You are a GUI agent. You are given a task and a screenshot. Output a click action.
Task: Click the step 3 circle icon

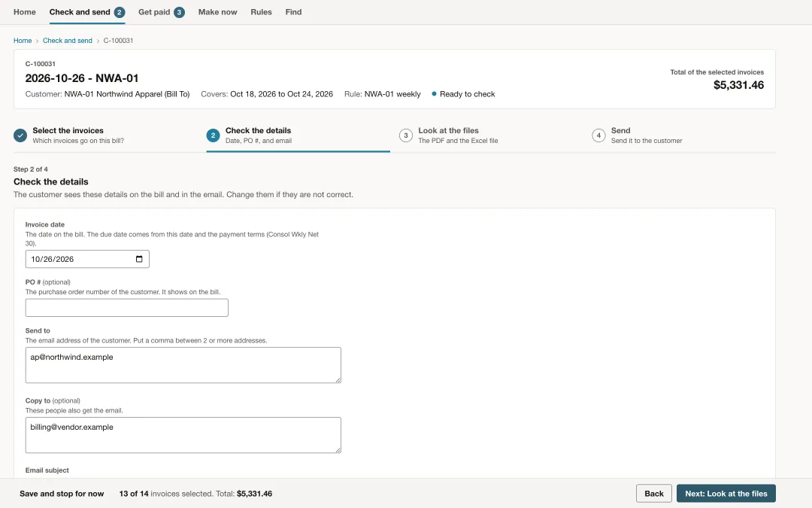pos(406,135)
